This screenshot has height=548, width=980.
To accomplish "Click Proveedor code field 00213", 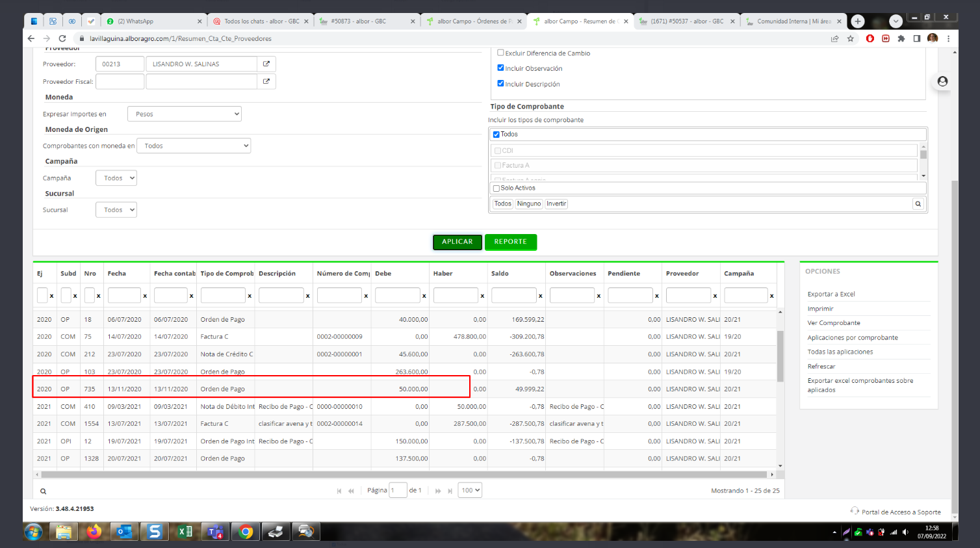I will pyautogui.click(x=120, y=64).
